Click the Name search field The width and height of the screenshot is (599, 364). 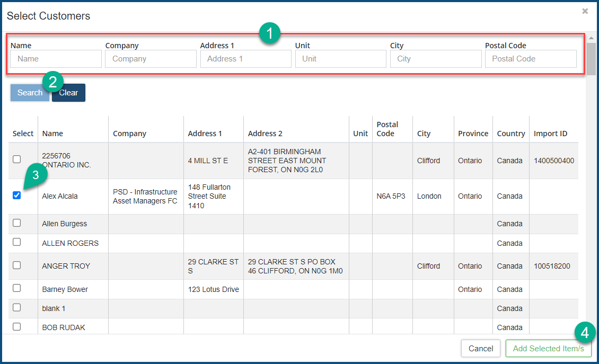(56, 59)
